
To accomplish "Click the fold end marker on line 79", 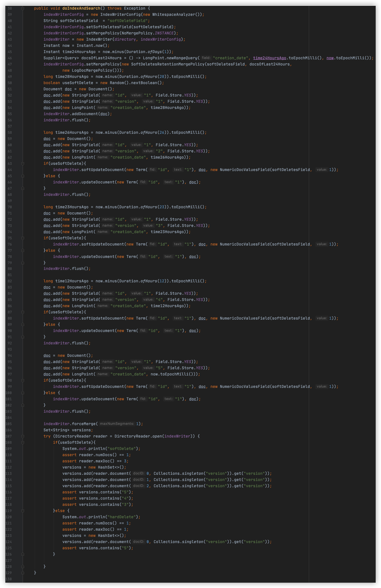I will pyautogui.click(x=23, y=263).
